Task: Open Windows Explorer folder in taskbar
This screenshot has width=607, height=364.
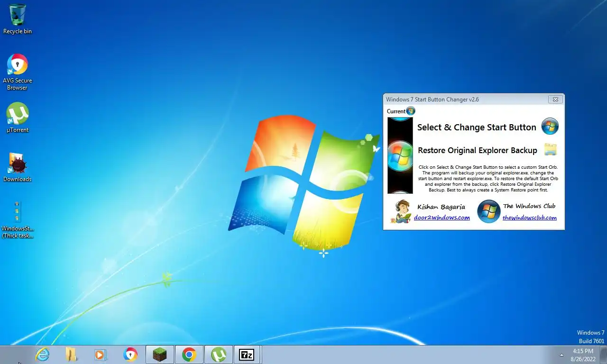Action: click(71, 355)
